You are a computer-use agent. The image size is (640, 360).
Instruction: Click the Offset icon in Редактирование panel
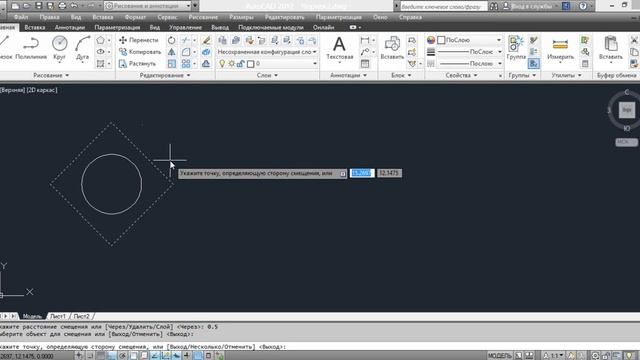pos(206,64)
